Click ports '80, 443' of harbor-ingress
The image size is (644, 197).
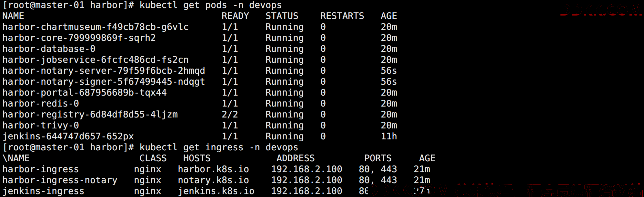pos(378,169)
